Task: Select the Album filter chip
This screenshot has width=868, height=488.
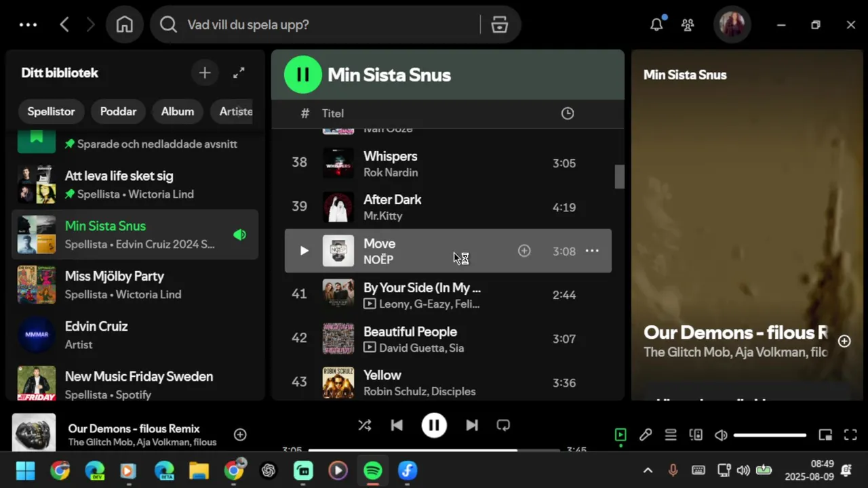Action: pos(178,111)
